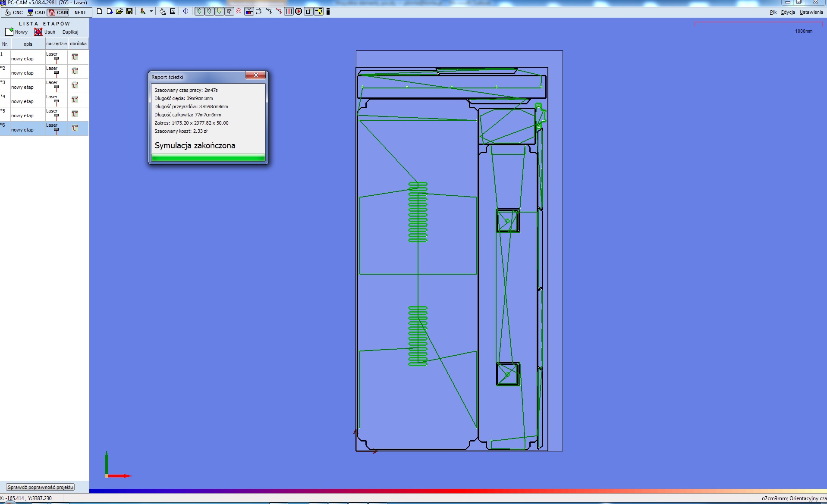Click the black vertical bar icon ending the toolbar
827x504 pixels.
point(328,11)
